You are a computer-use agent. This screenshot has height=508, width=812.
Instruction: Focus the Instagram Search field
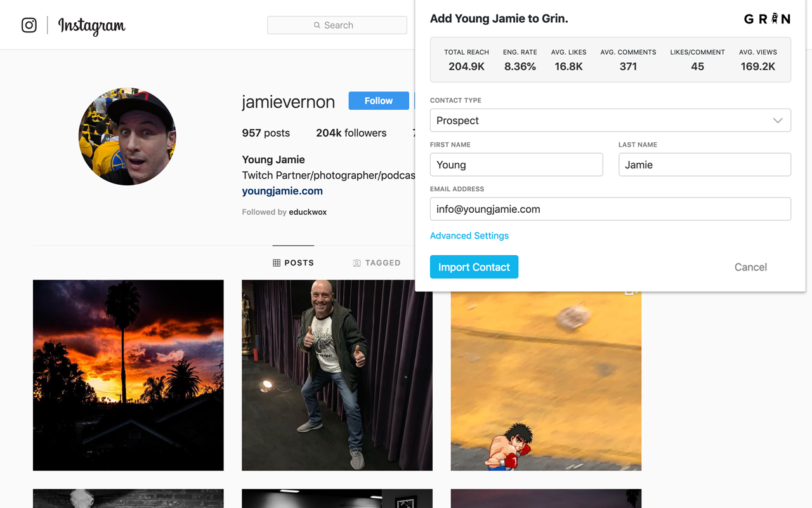337,25
